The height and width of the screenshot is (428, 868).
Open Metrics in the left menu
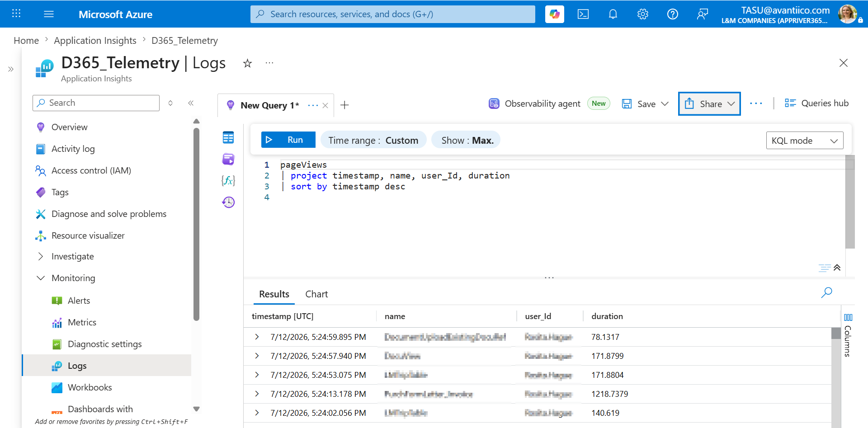(82, 322)
